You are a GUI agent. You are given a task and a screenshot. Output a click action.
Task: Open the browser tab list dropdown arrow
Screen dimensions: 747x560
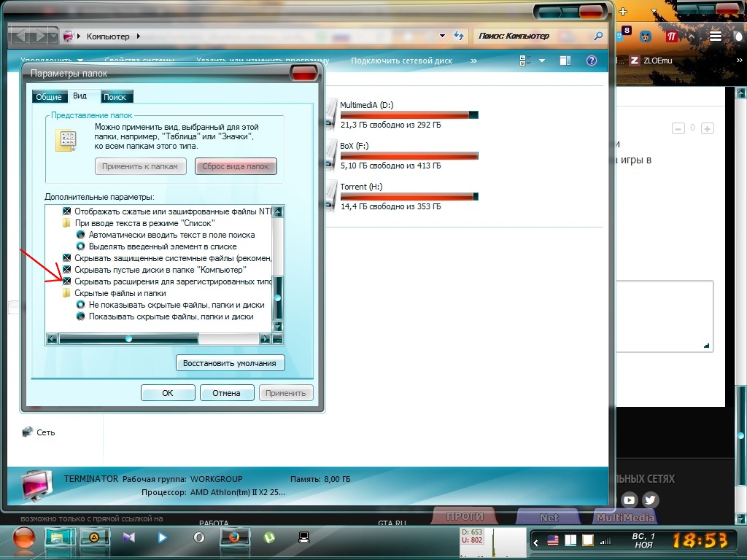pyautogui.click(x=654, y=11)
